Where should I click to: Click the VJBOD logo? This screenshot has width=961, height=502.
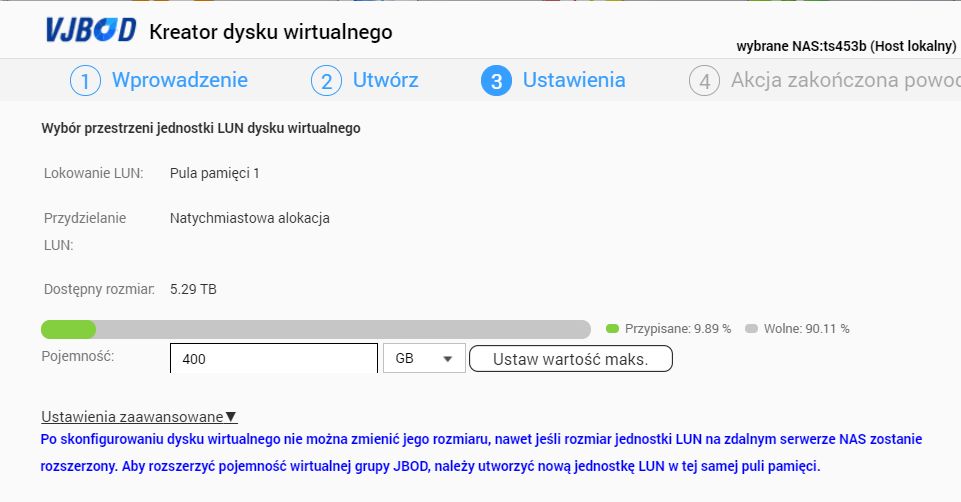pyautogui.click(x=91, y=30)
